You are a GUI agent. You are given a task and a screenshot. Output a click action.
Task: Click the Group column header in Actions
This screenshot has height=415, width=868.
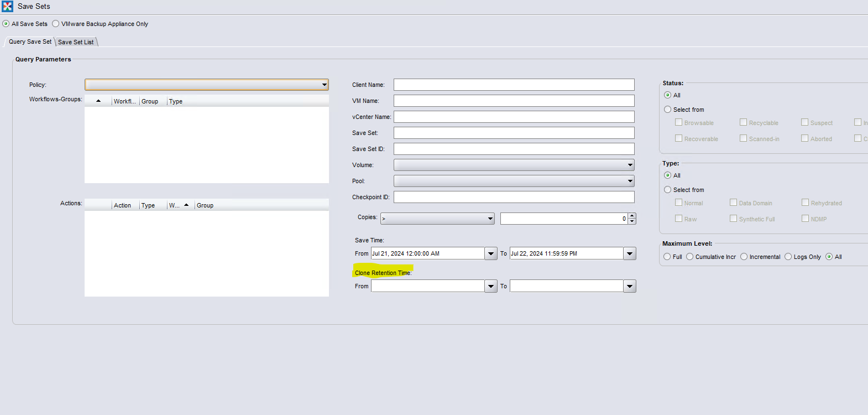(205, 205)
